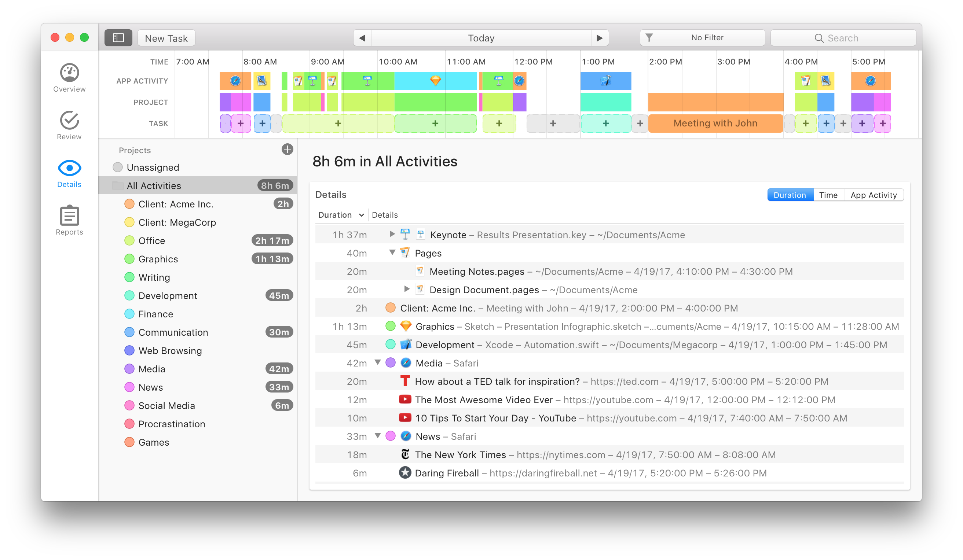The height and width of the screenshot is (560, 963).
Task: Collapse the Media – Safari group
Action: pyautogui.click(x=378, y=362)
